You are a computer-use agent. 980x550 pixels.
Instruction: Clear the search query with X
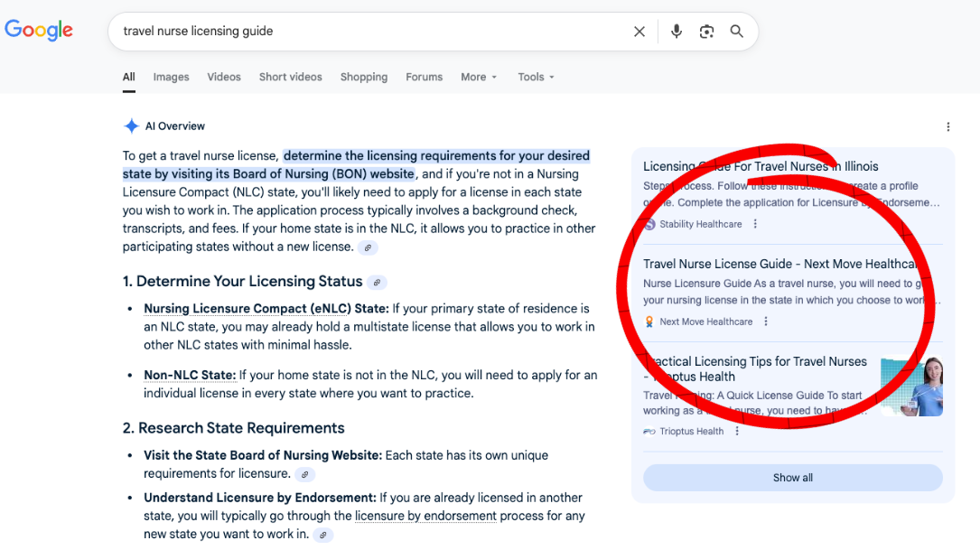coord(639,32)
